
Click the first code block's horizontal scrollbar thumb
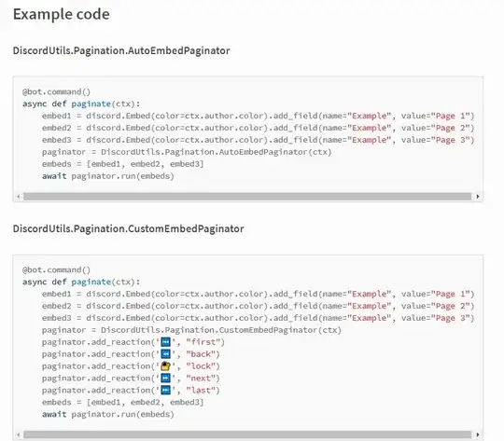click(x=247, y=196)
